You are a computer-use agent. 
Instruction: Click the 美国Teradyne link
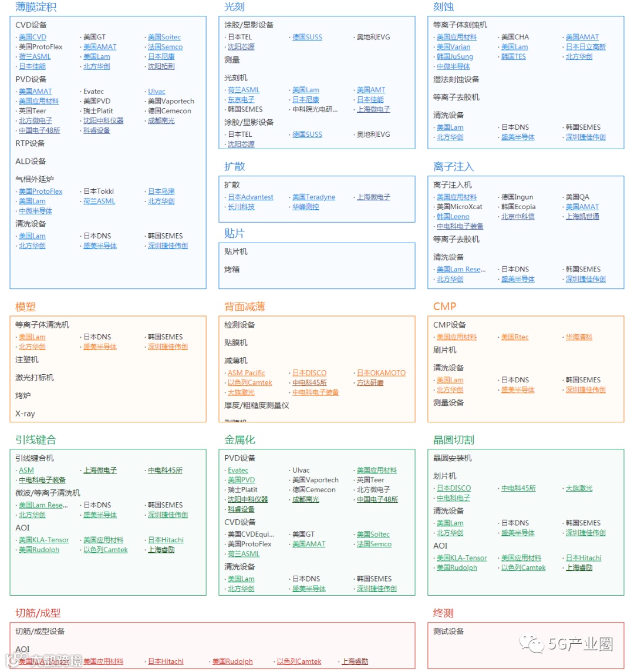click(x=313, y=197)
